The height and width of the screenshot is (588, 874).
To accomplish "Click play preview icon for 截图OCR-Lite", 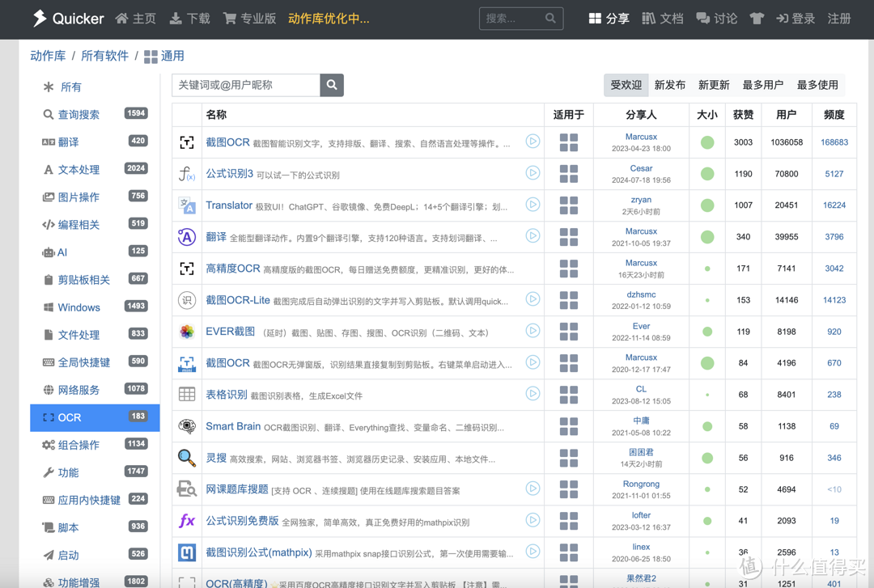I will (532, 298).
